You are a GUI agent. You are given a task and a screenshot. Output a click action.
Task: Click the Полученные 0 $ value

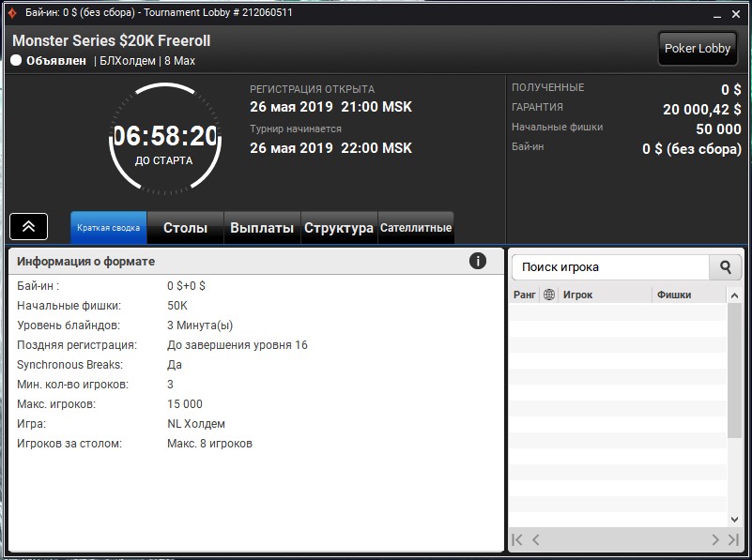point(731,89)
